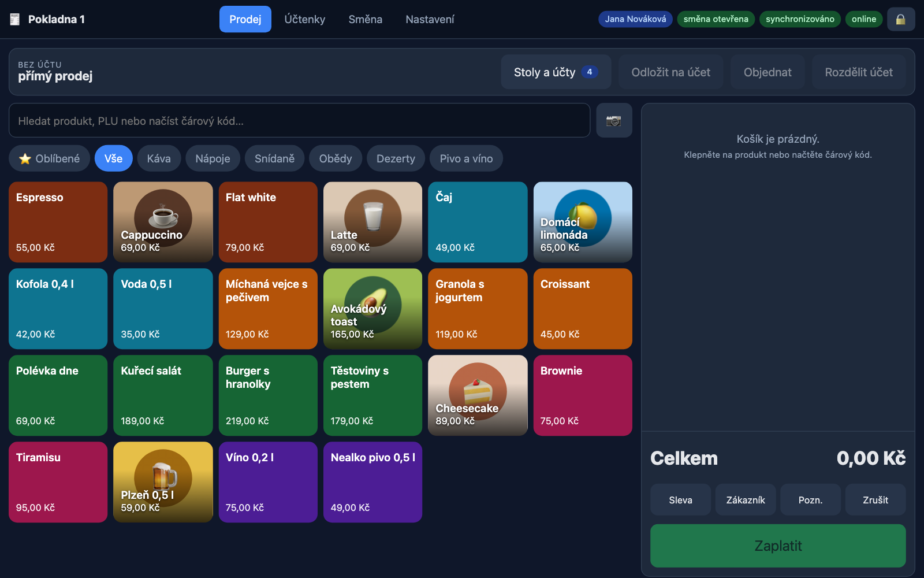Viewport: 924px width, 578px height.
Task: Add Espresso to the cart
Action: pos(58,222)
